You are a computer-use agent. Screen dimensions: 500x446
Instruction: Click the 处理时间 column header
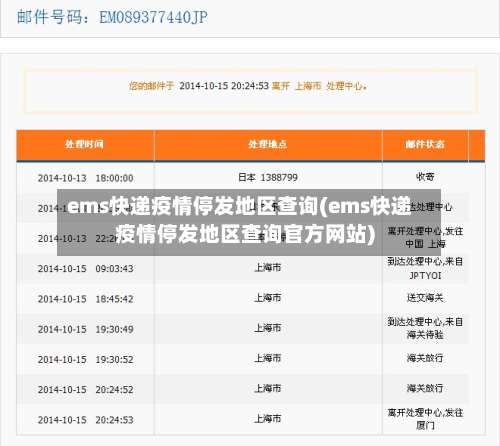[84, 144]
